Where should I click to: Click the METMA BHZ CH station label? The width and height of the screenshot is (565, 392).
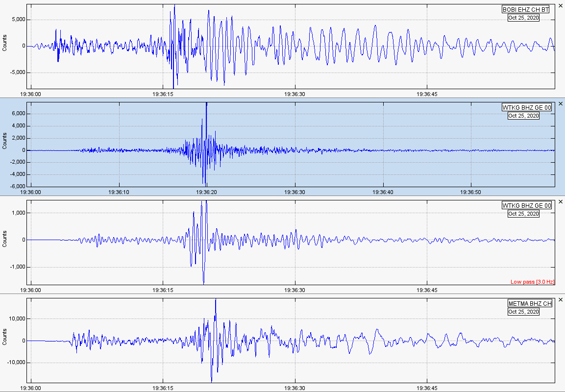tap(530, 304)
